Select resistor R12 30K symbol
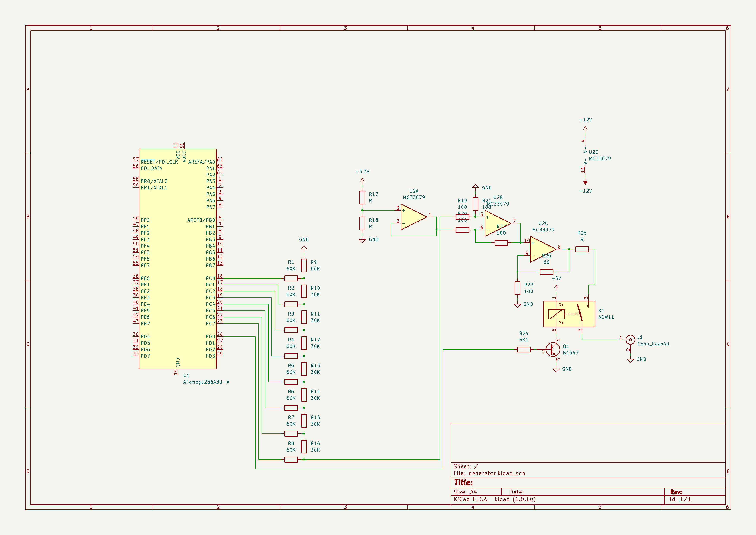Screen dimensions: 756x535 coord(304,343)
